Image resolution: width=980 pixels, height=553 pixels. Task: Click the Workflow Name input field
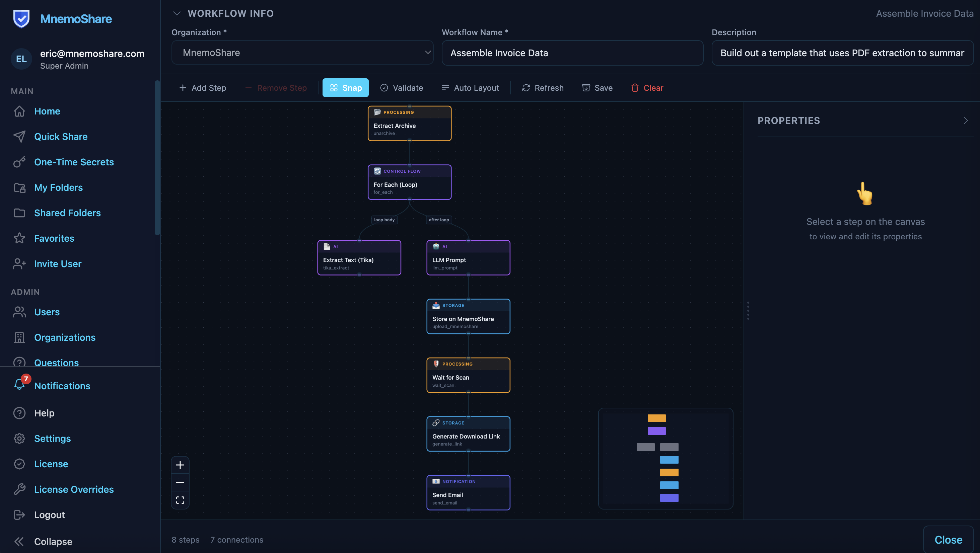point(572,53)
